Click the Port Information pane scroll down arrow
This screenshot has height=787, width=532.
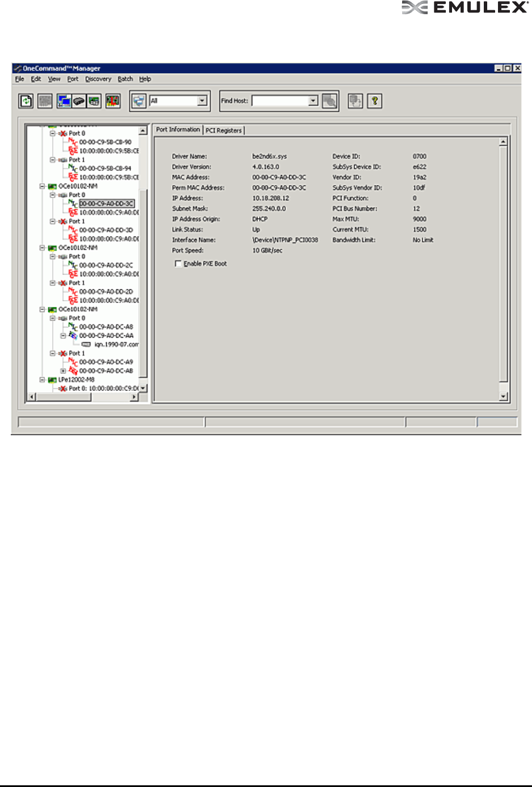point(504,397)
